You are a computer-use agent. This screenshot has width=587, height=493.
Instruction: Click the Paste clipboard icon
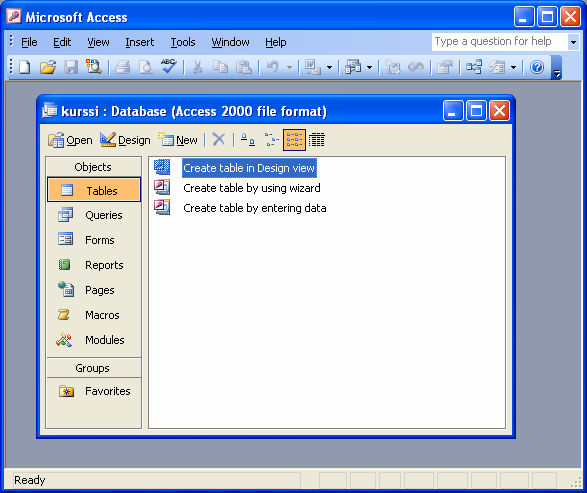click(244, 67)
